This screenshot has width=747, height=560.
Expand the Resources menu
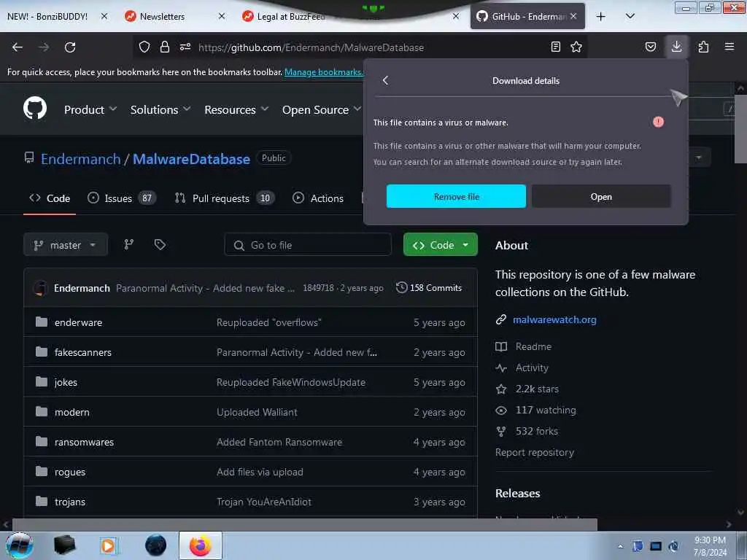pos(236,109)
